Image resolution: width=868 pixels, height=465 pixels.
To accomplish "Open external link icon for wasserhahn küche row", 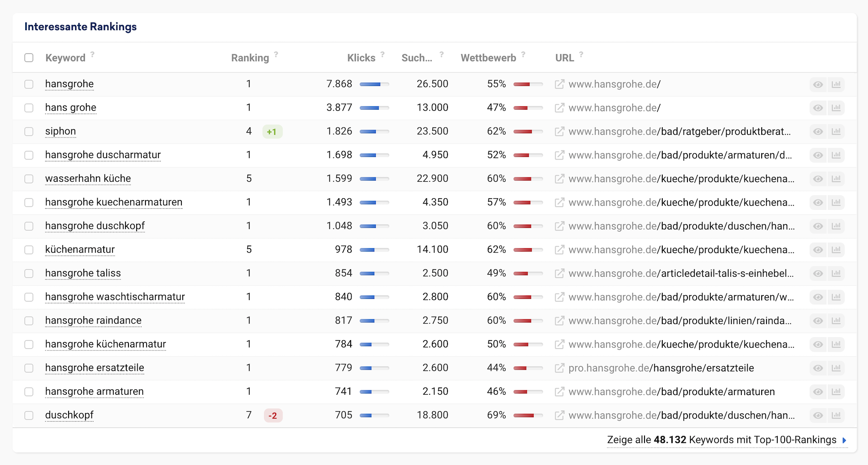I will tap(559, 179).
